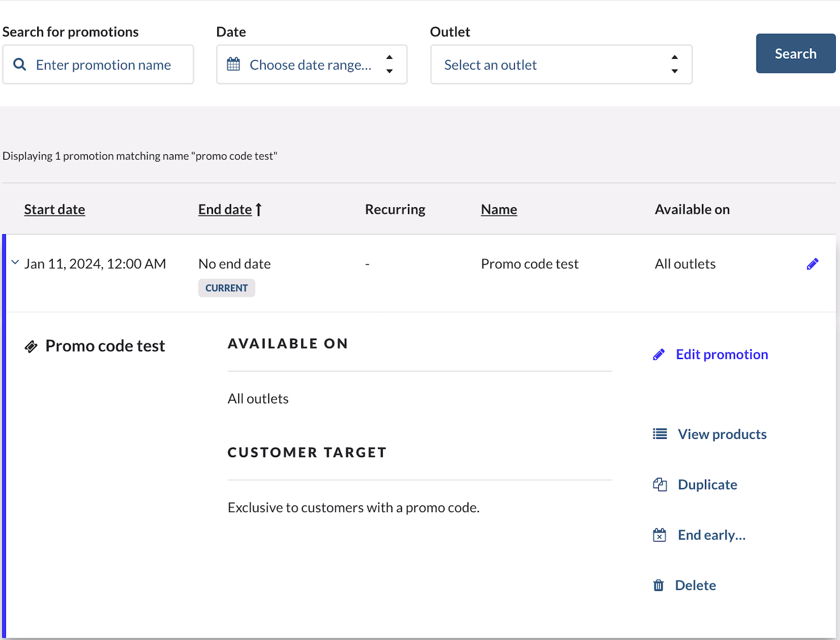Open the Edit promotion link

(x=721, y=355)
